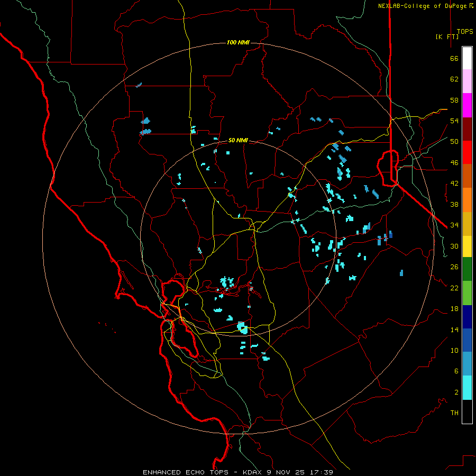The image size is (476, 476).
Task: Click the dark orange legend swatch
Action: (467, 176)
